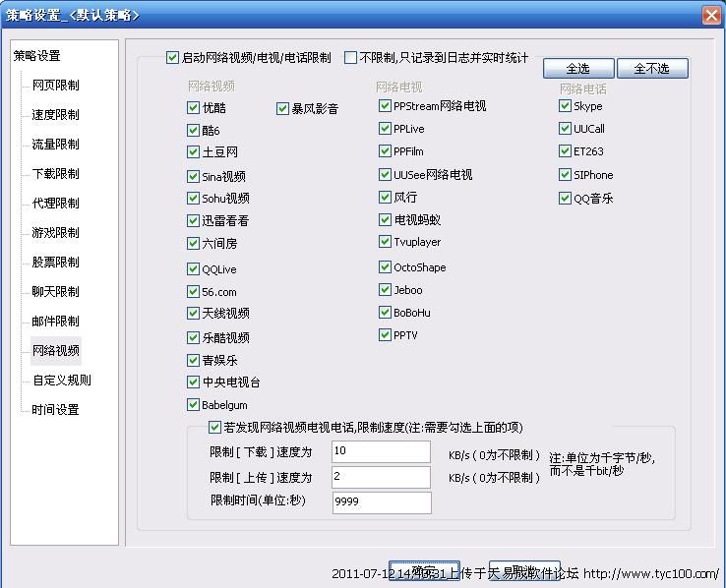Uncheck QQLive checkbox
726x588 pixels.
click(193, 269)
